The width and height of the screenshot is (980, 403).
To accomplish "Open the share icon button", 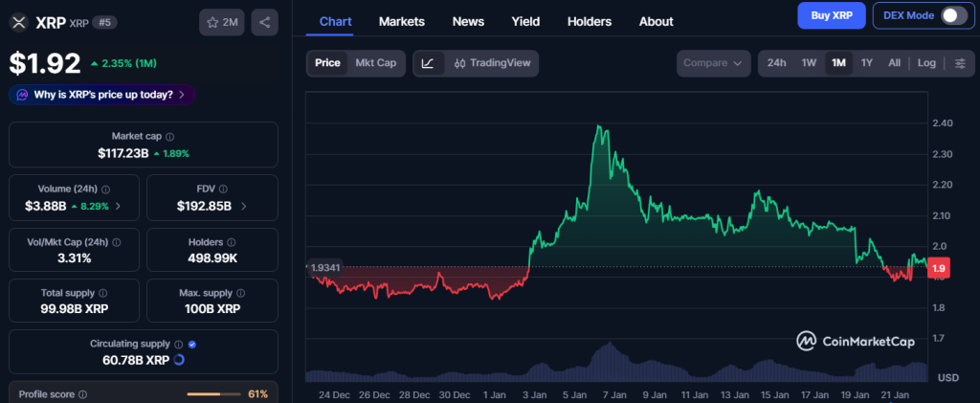I will coord(264,22).
